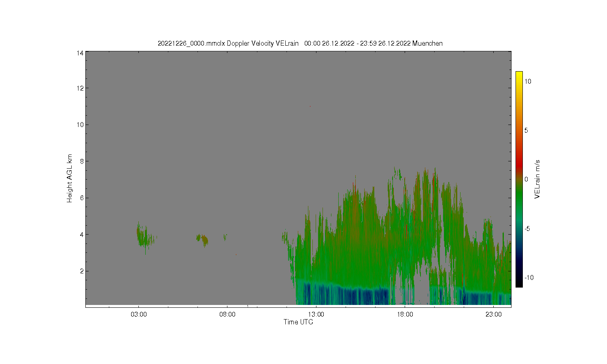Click the height tick label 6
The image size is (607, 364).
82,198
